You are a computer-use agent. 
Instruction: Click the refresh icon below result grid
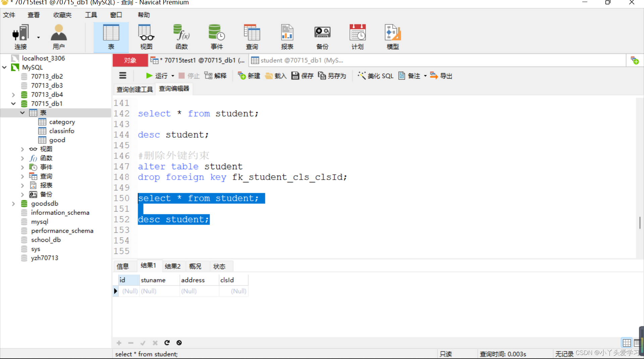point(167,343)
